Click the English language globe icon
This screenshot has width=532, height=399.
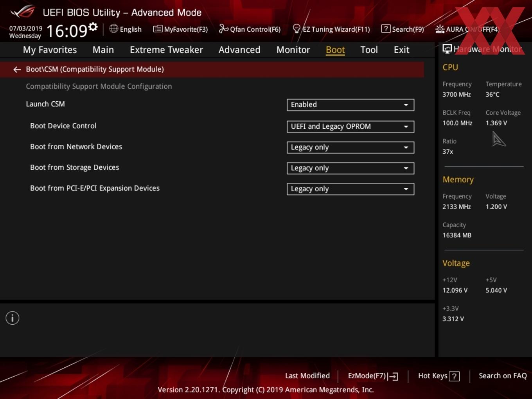pyautogui.click(x=113, y=29)
